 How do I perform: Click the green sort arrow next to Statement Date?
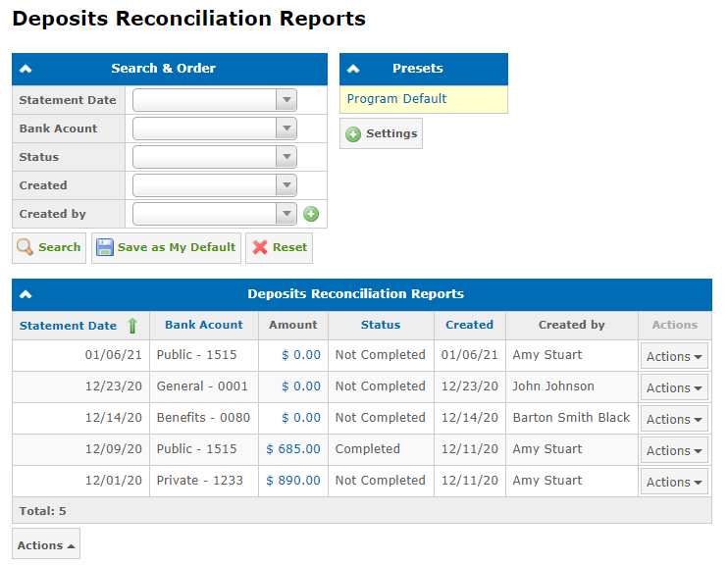[132, 326]
